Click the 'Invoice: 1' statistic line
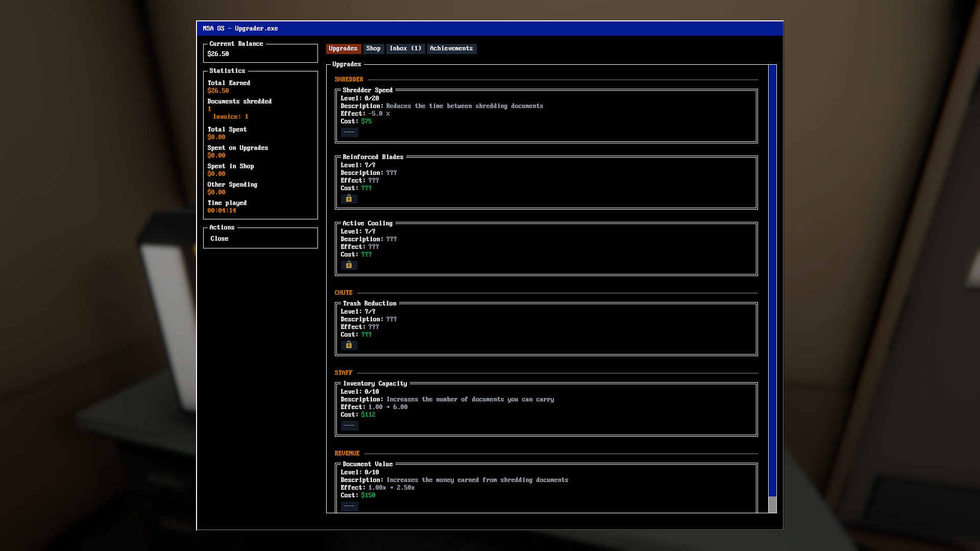980x551 pixels. [230, 117]
